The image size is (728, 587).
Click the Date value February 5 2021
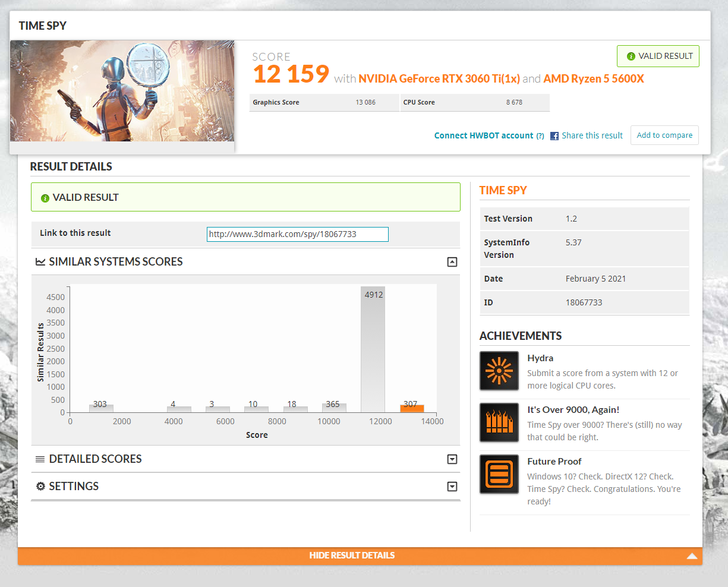(595, 279)
